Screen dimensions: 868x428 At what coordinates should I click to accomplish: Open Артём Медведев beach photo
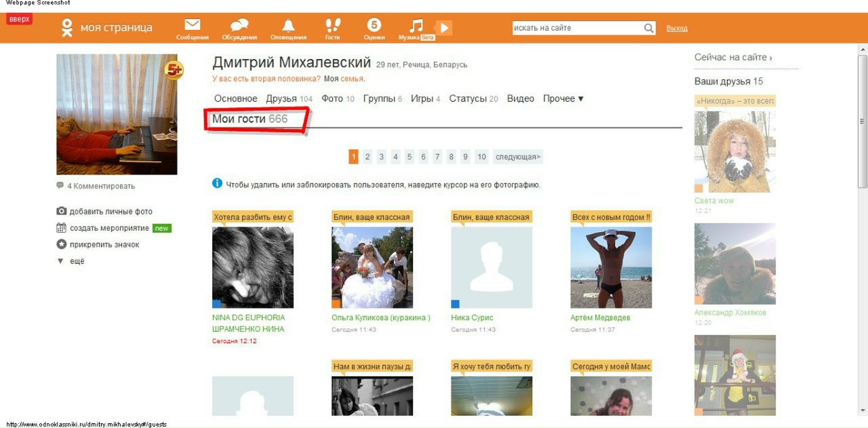(x=611, y=268)
